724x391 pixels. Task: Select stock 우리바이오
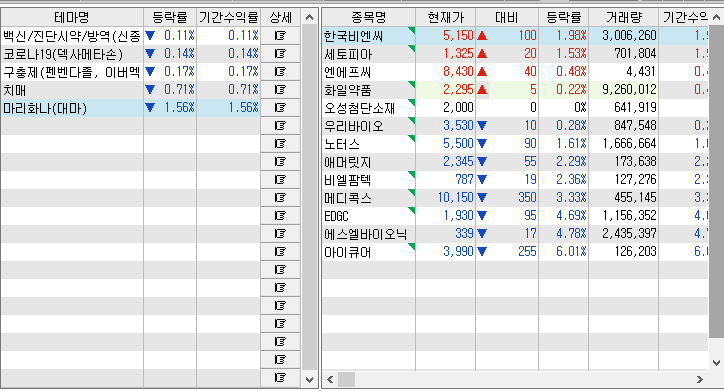(368, 126)
